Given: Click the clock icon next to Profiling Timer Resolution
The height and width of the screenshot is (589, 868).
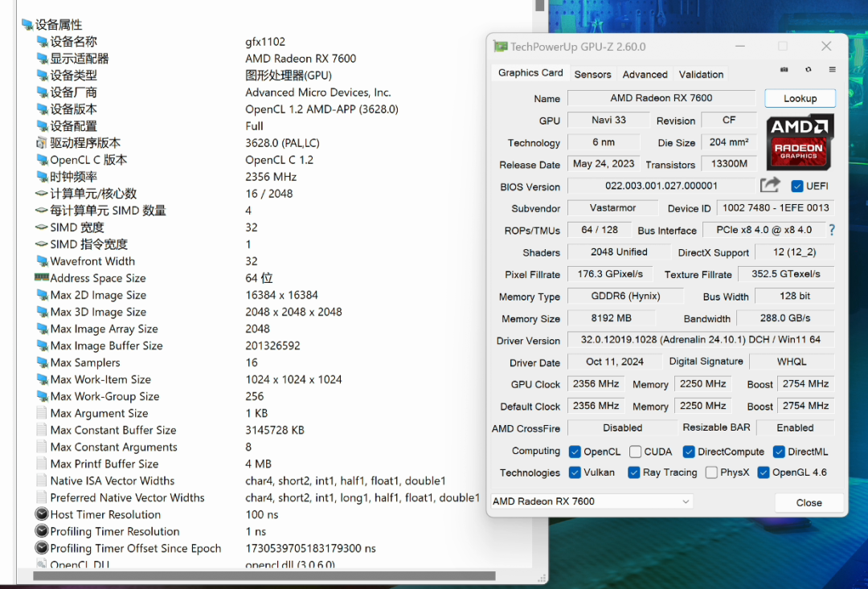Looking at the screenshot, I should (42, 531).
